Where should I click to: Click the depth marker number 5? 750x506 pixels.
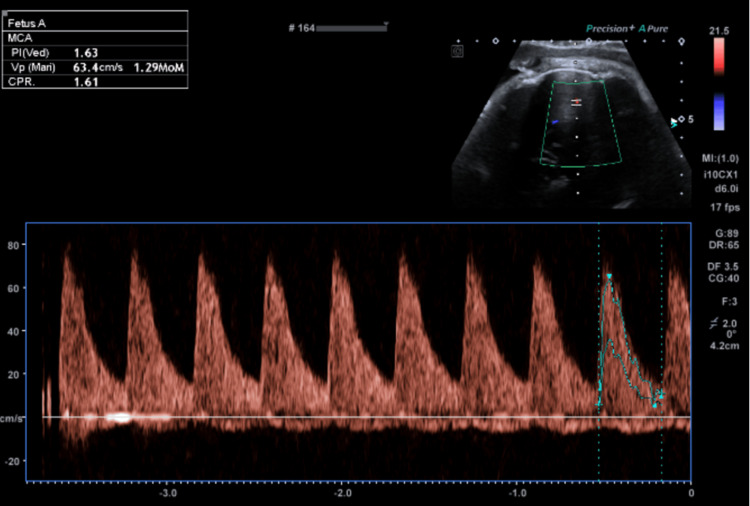coord(690,120)
